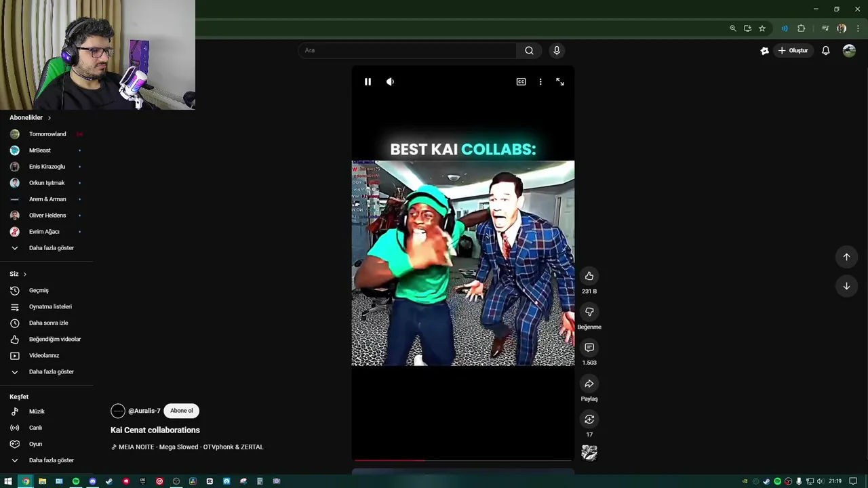Viewport: 868px width, 488px height.
Task: Open browser extensions puzzle icon
Action: tap(802, 28)
